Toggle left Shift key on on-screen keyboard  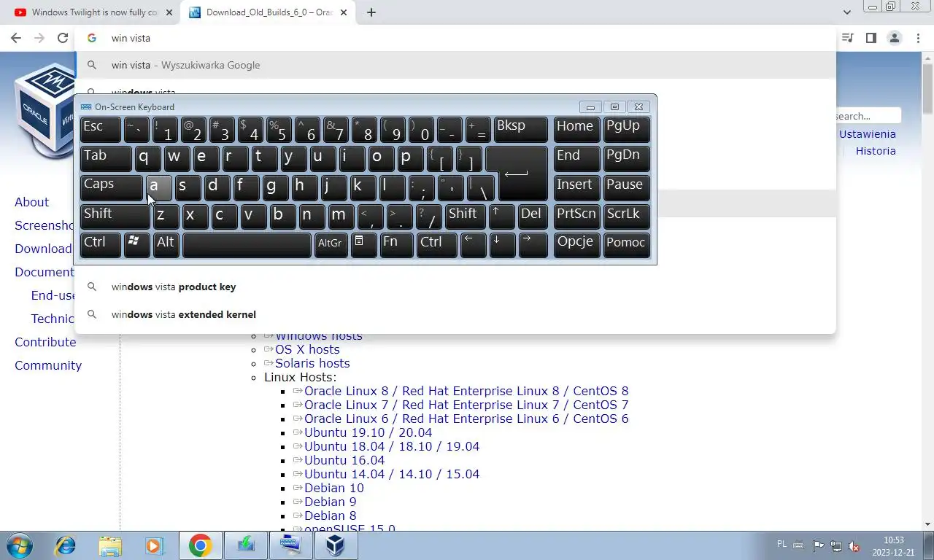(x=115, y=216)
